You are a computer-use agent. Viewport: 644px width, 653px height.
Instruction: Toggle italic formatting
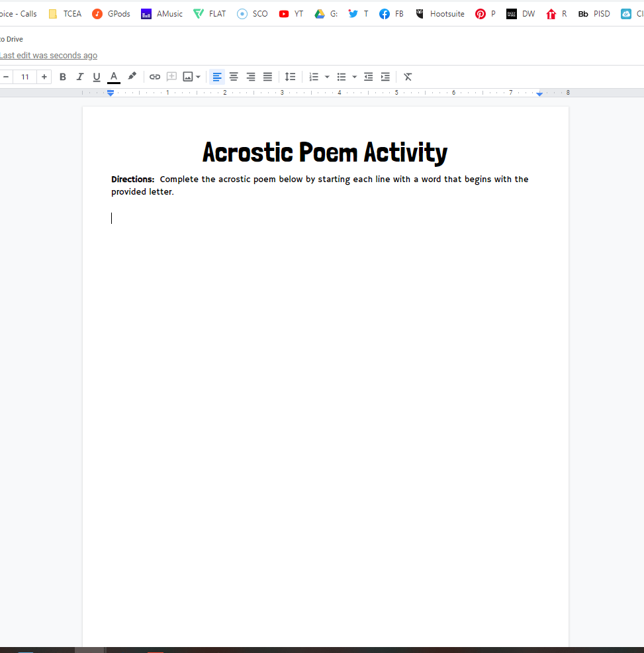[x=79, y=76]
